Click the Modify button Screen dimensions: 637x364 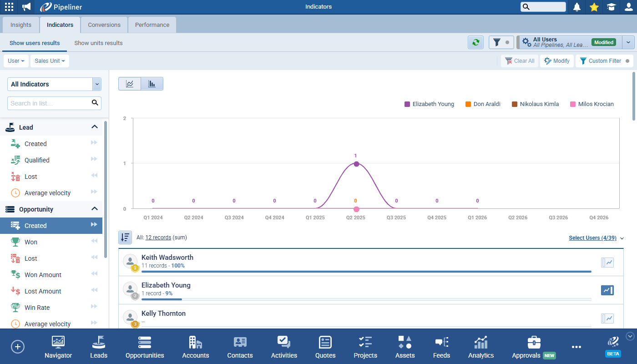pyautogui.click(x=557, y=61)
